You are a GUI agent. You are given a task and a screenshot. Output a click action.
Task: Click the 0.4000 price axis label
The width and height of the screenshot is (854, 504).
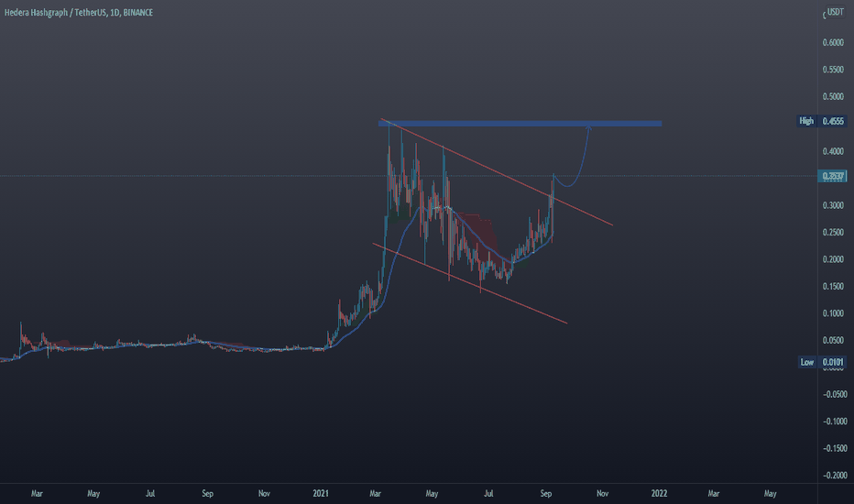833,151
